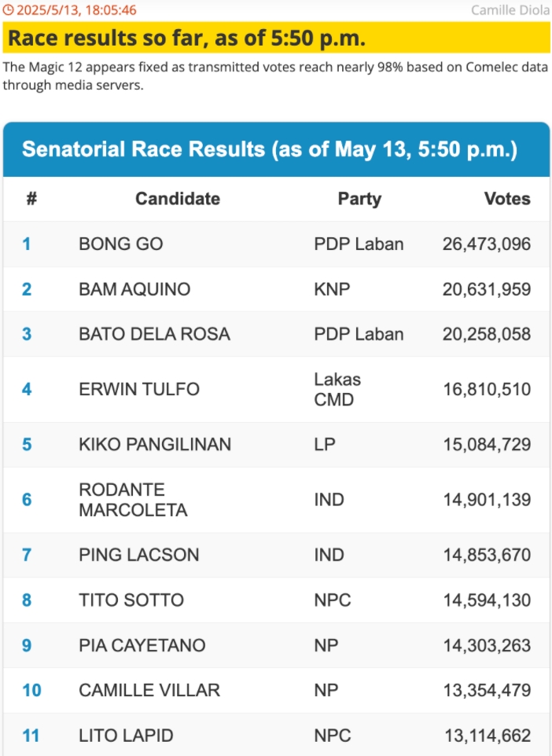Click the Party column header

[359, 199]
